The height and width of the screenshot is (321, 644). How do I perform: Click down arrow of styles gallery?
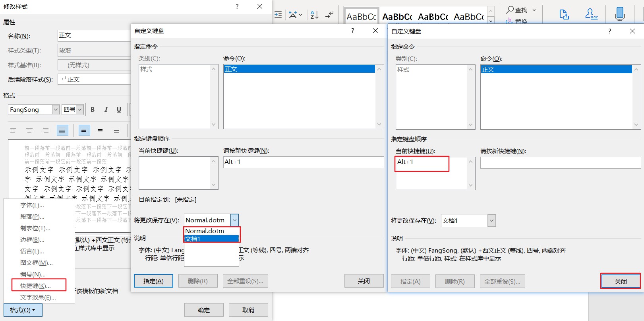coord(491,20)
